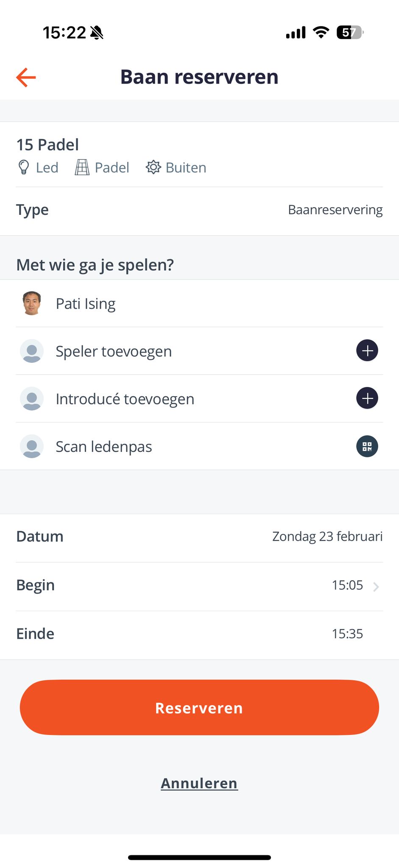Open the Begin time 15:05 selector

347,585
